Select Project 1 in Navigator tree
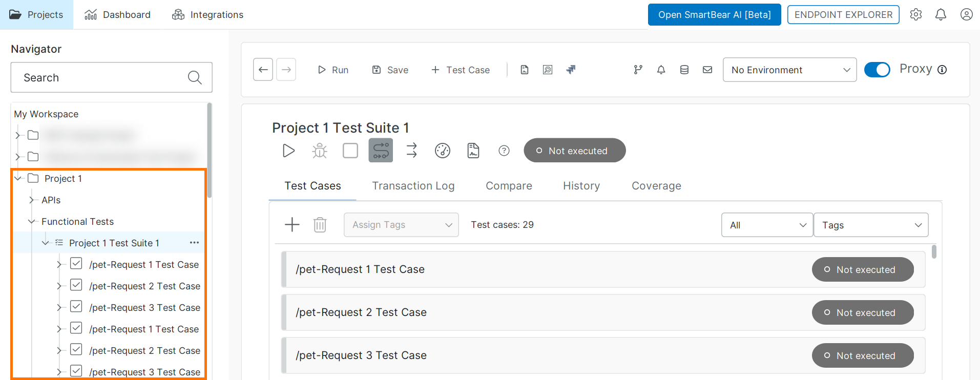 click(63, 178)
